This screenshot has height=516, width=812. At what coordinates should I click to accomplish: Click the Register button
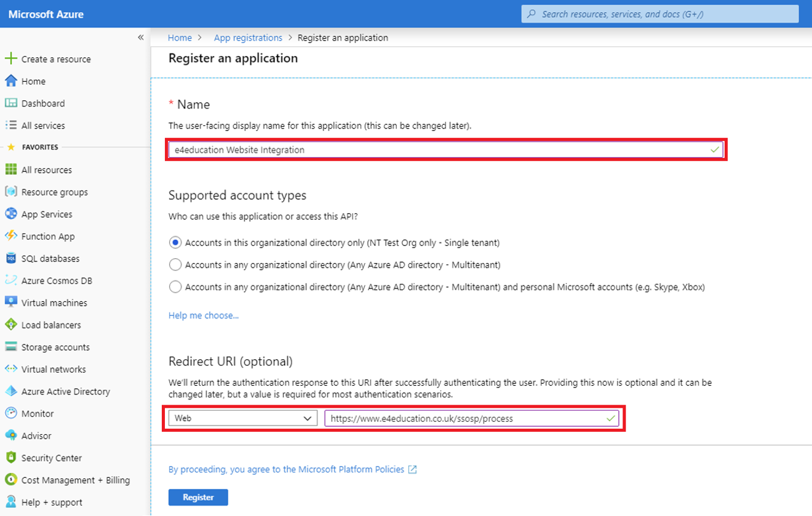pyautogui.click(x=198, y=498)
